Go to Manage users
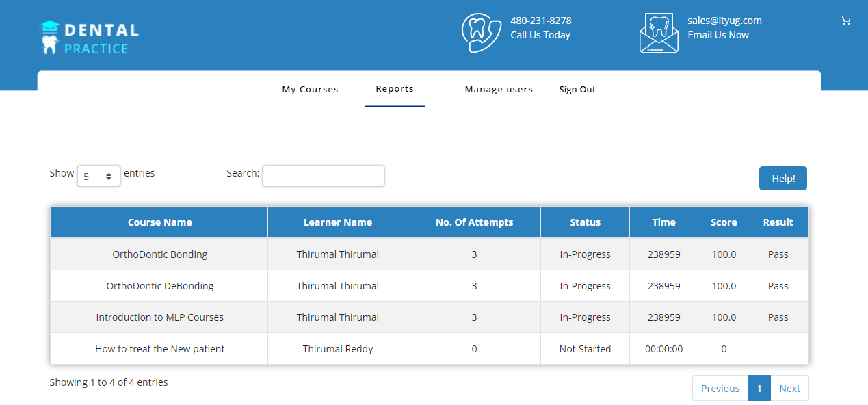The width and height of the screenshot is (868, 405). 499,90
